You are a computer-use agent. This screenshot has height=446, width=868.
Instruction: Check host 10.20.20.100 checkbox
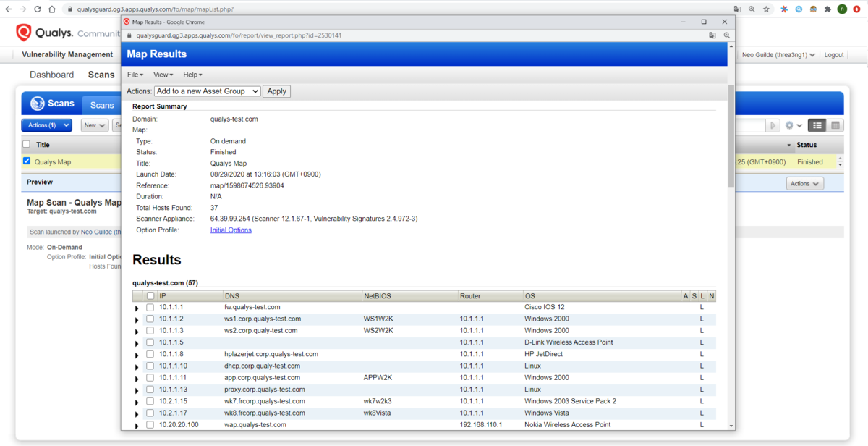(x=150, y=425)
